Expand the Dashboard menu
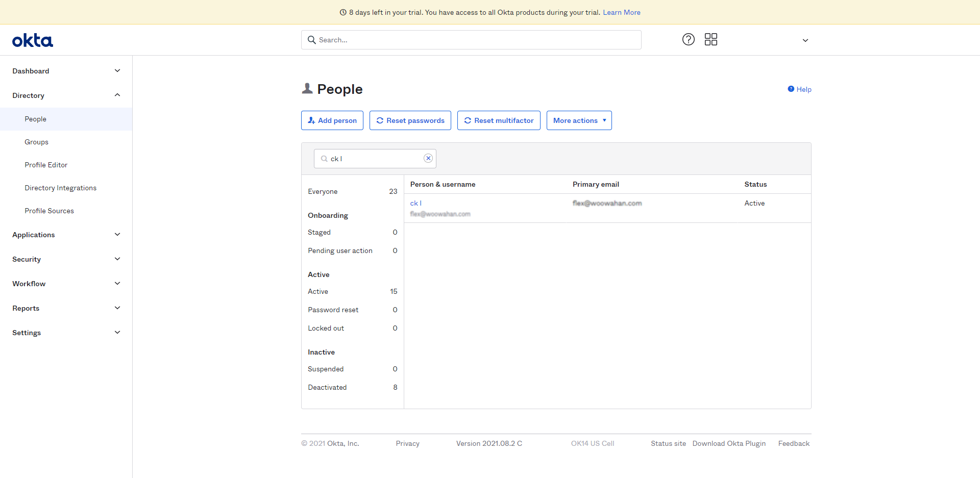This screenshot has height=478, width=980. pos(66,71)
